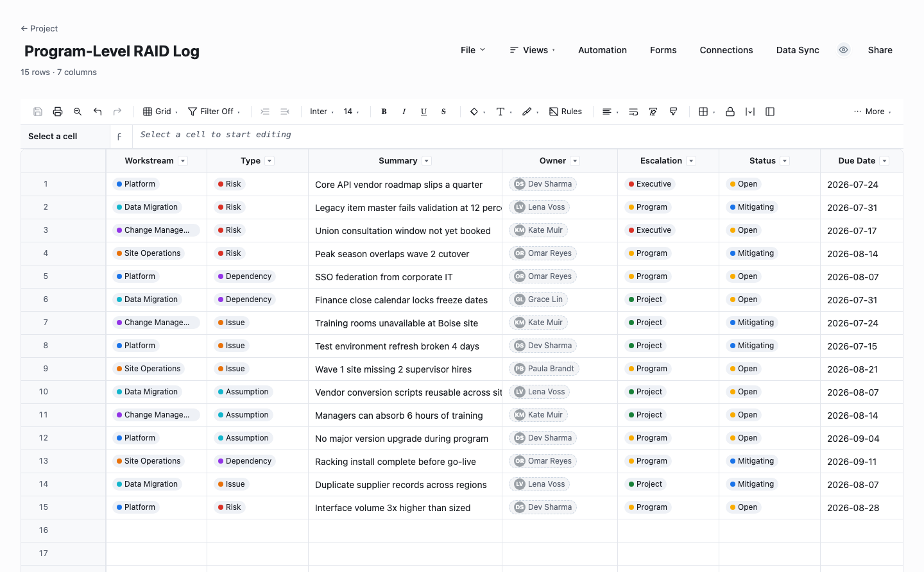Click the indent icon in the toolbar
This screenshot has height=572, width=924.
coord(265,112)
